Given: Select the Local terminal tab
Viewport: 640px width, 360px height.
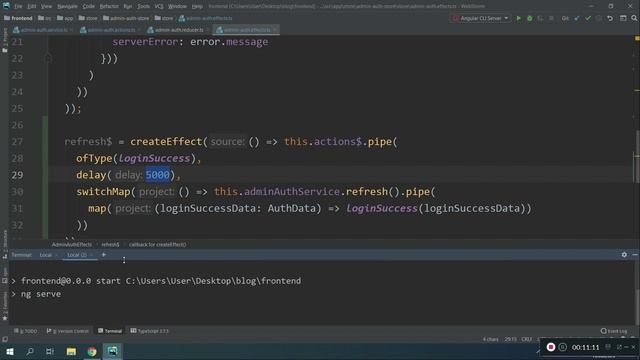Looking at the screenshot, I should coord(45,255).
